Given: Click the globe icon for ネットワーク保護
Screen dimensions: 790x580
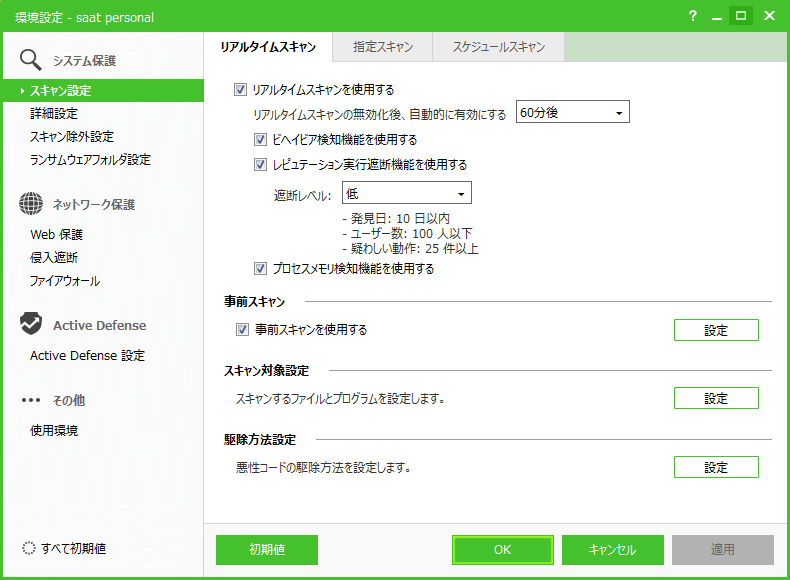Looking at the screenshot, I should (x=31, y=204).
